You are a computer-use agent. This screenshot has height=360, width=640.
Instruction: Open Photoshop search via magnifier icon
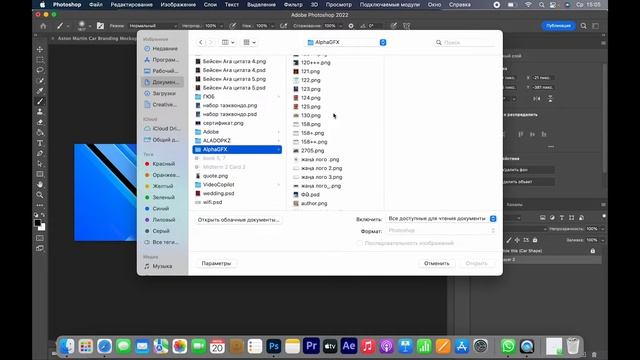(x=584, y=26)
